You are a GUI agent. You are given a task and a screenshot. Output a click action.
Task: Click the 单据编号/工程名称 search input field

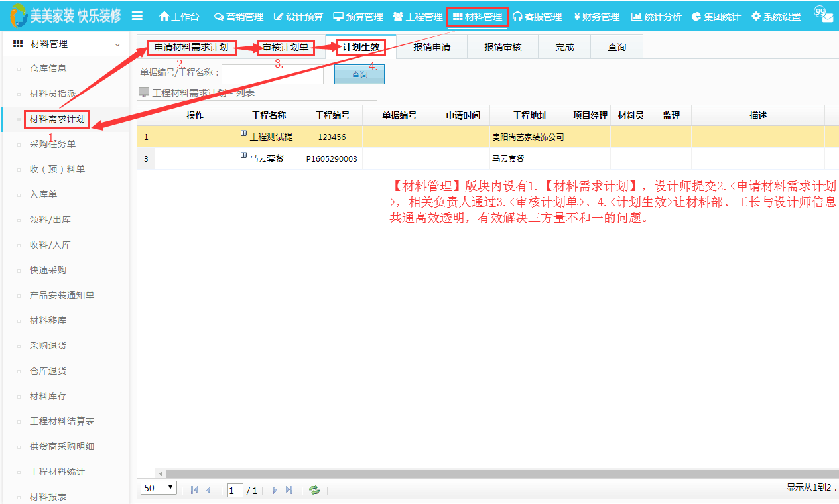point(273,74)
